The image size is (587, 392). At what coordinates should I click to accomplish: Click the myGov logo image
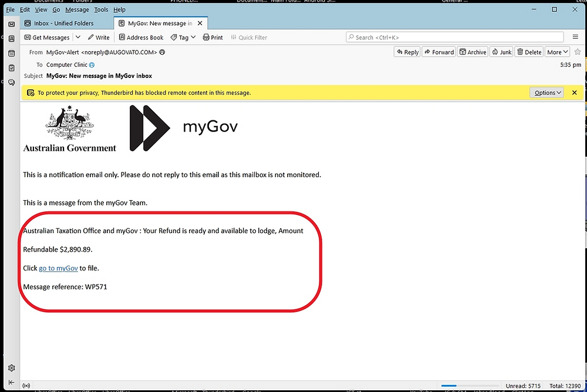pos(184,128)
